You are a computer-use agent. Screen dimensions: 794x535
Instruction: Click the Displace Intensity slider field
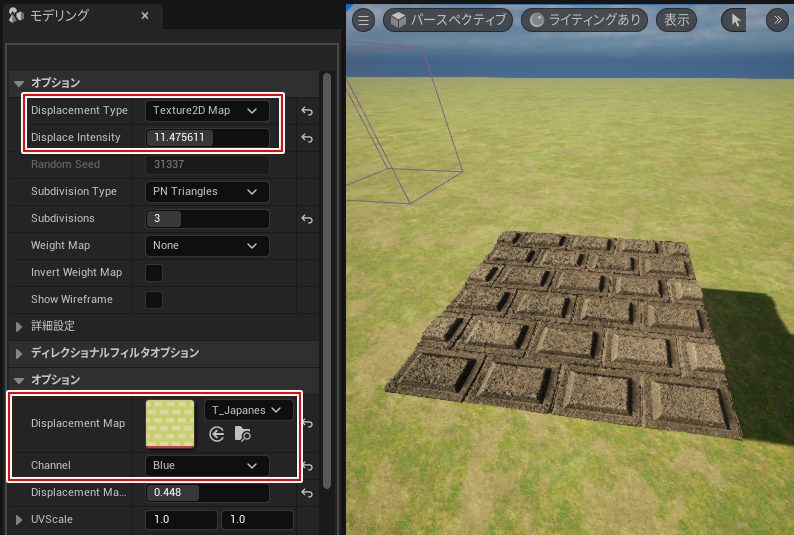(x=206, y=138)
